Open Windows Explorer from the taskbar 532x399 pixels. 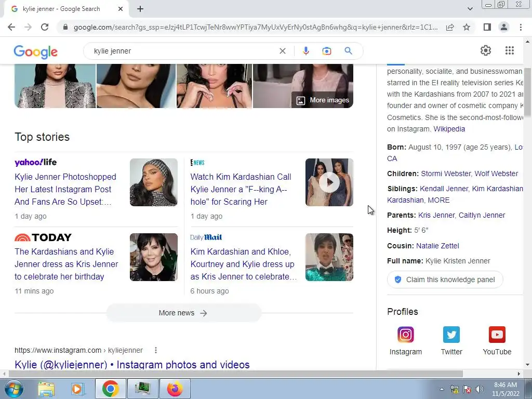(x=46, y=389)
